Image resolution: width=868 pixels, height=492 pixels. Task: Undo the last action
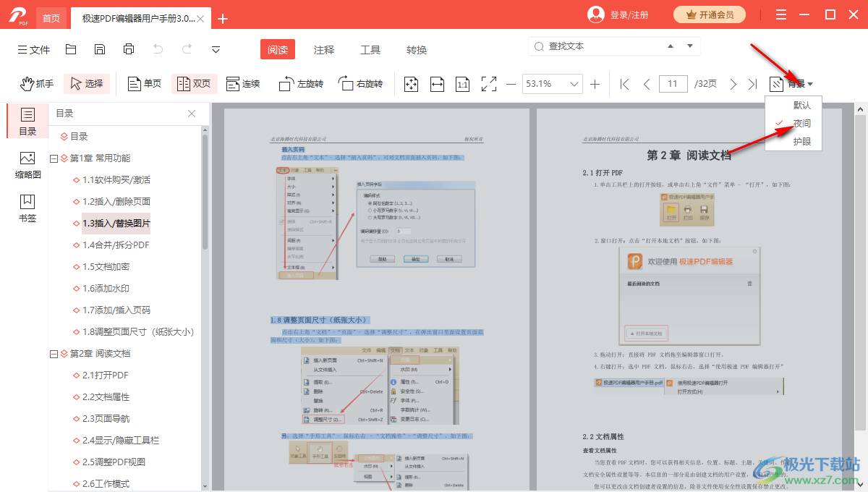coord(158,49)
